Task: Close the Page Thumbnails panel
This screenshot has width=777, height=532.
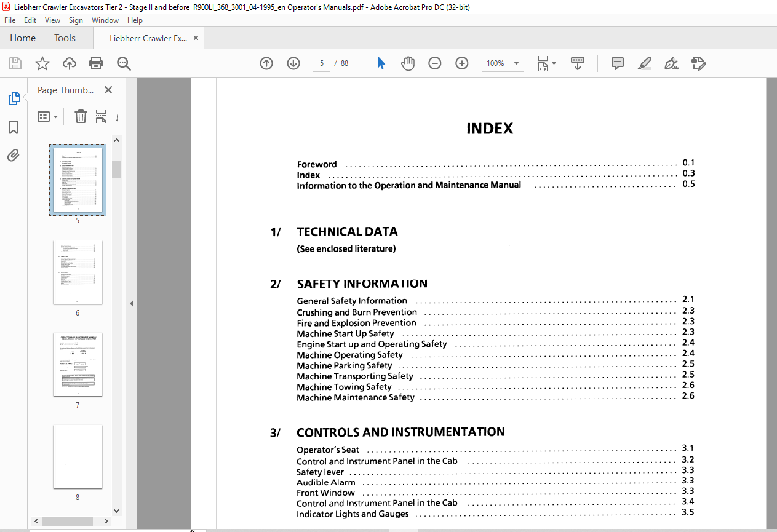Action: tap(108, 90)
